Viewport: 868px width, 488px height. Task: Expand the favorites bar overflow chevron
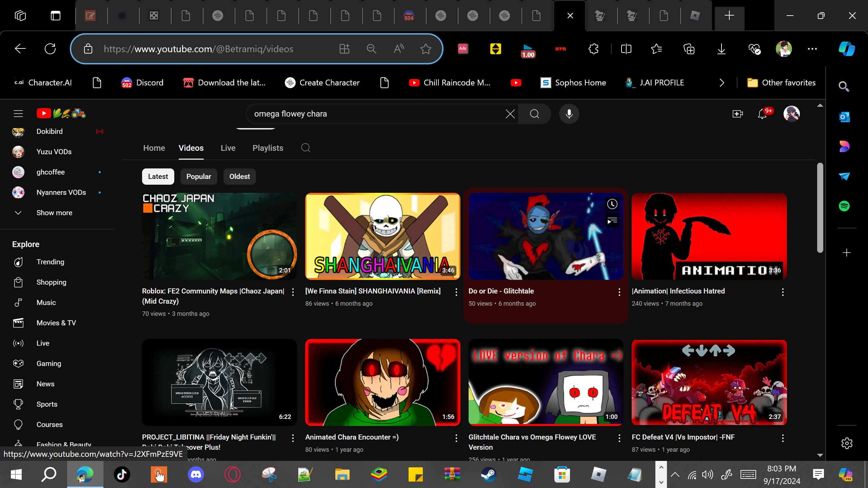[x=722, y=83]
